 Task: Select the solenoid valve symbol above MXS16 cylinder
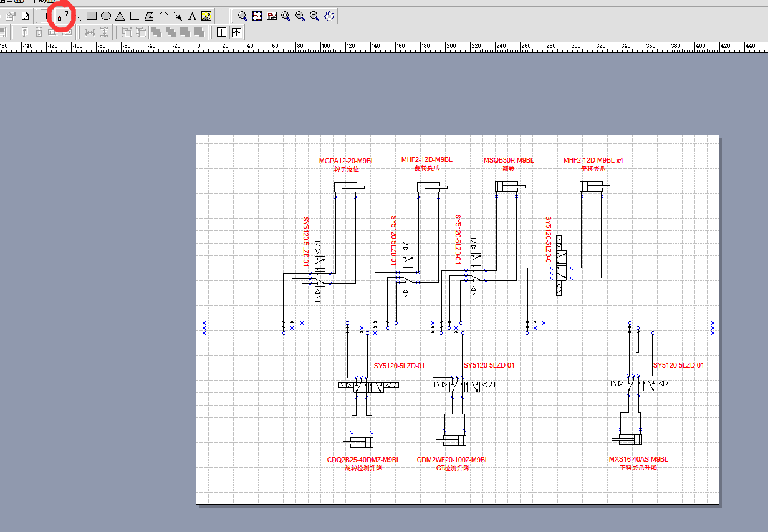[641, 385]
